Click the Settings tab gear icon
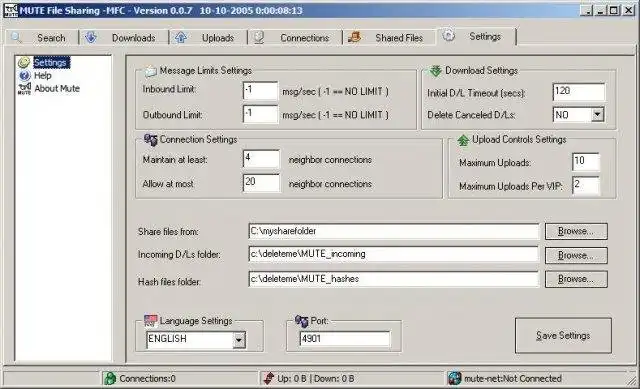The image size is (640, 389). pos(449,36)
